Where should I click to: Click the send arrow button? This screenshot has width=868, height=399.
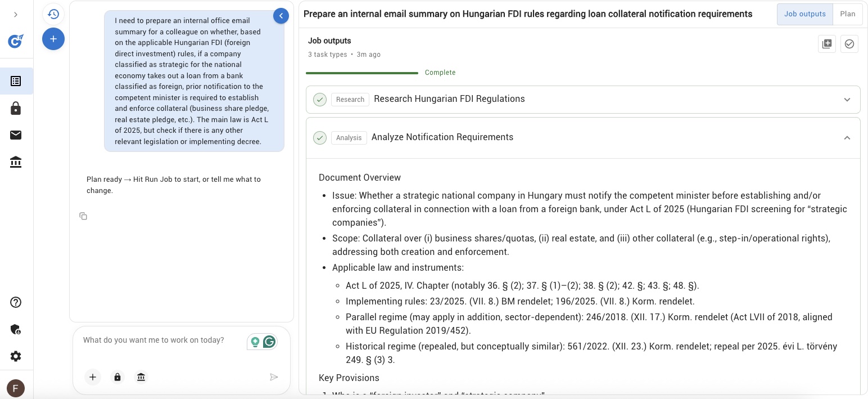(x=274, y=377)
